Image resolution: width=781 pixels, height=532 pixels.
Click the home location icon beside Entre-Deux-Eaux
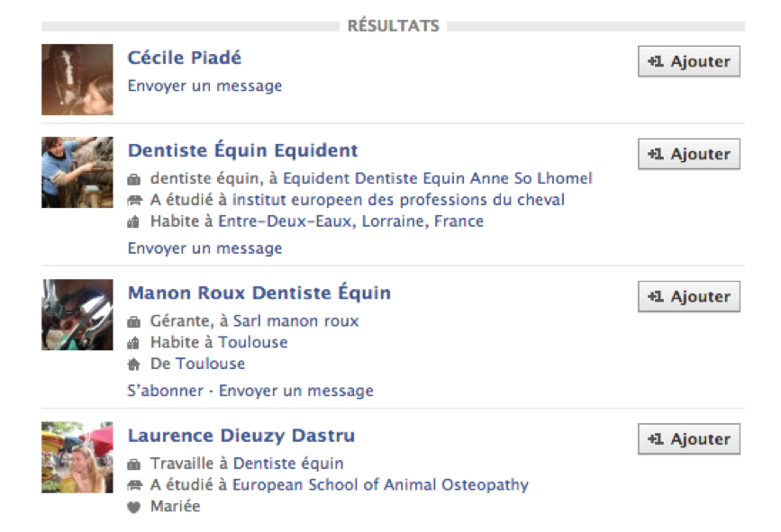click(134, 221)
